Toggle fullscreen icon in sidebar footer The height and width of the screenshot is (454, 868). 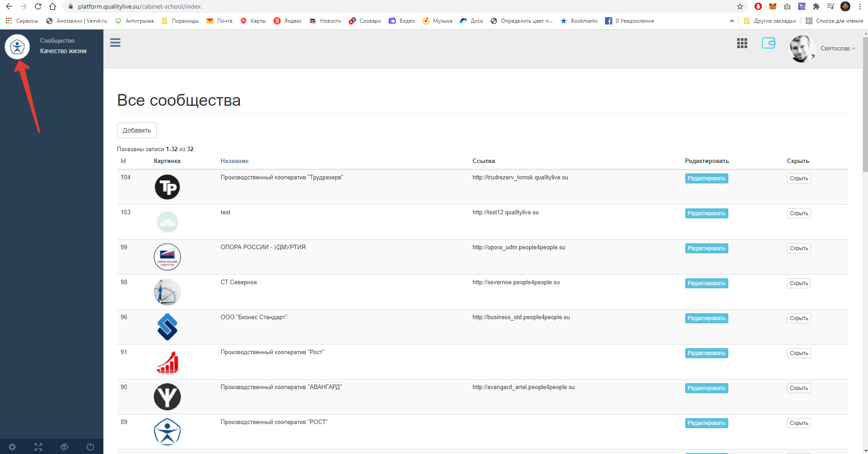(x=38, y=447)
